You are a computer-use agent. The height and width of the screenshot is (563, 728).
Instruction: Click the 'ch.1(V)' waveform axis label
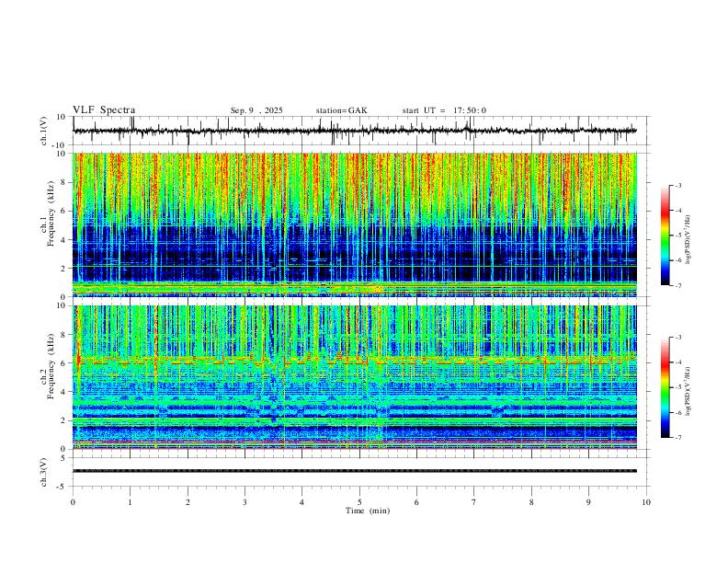[43, 131]
